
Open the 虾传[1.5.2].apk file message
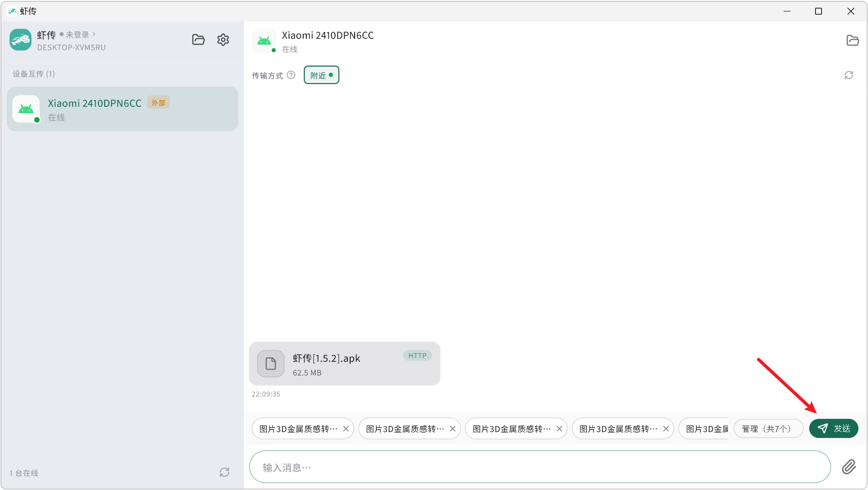pos(345,364)
